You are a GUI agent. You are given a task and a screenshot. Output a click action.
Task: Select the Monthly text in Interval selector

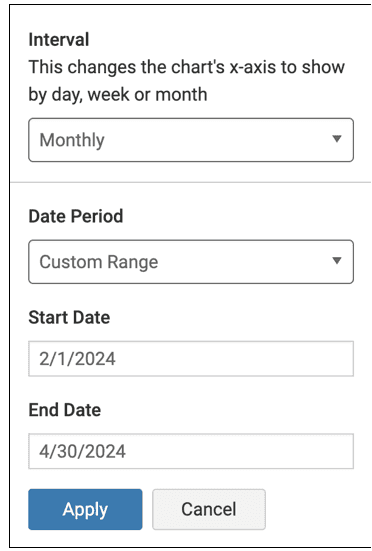pyautogui.click(x=72, y=140)
